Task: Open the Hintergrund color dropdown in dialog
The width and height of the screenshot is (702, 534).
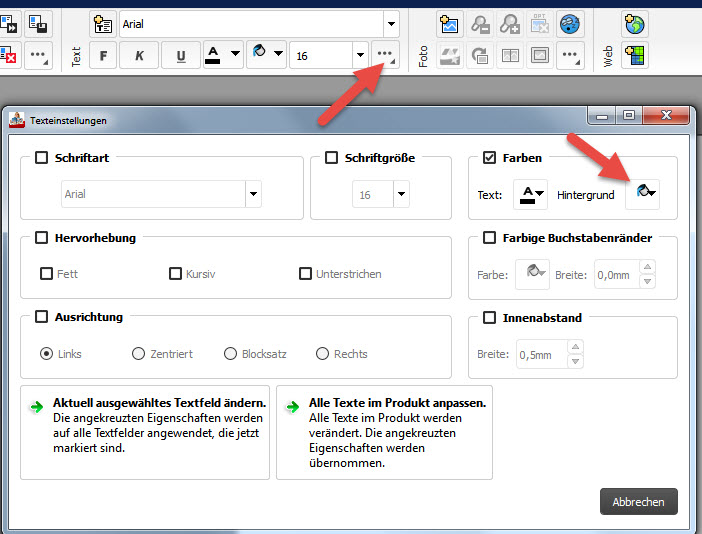Action: coord(643,194)
